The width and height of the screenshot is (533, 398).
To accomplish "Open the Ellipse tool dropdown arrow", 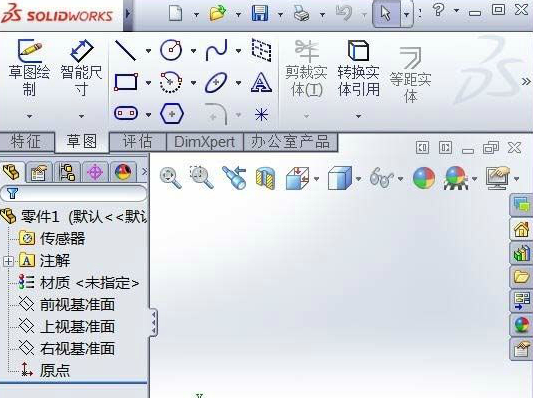I will click(x=239, y=83).
